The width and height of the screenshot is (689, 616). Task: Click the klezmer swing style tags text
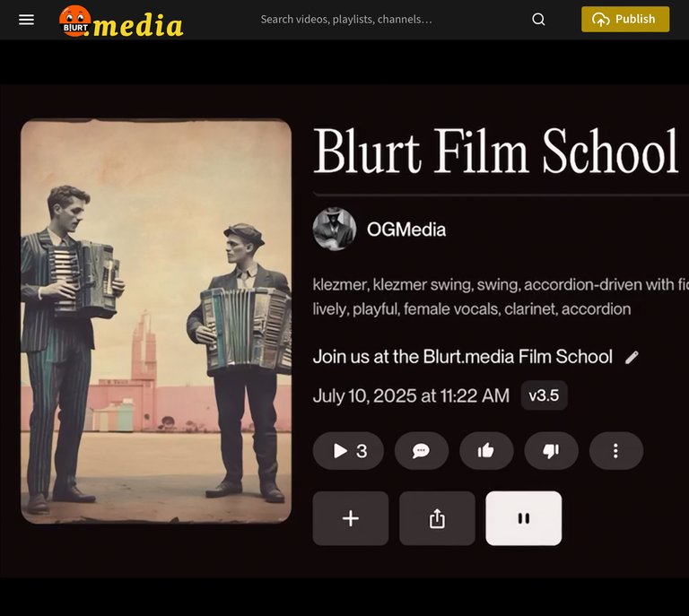tap(501, 297)
